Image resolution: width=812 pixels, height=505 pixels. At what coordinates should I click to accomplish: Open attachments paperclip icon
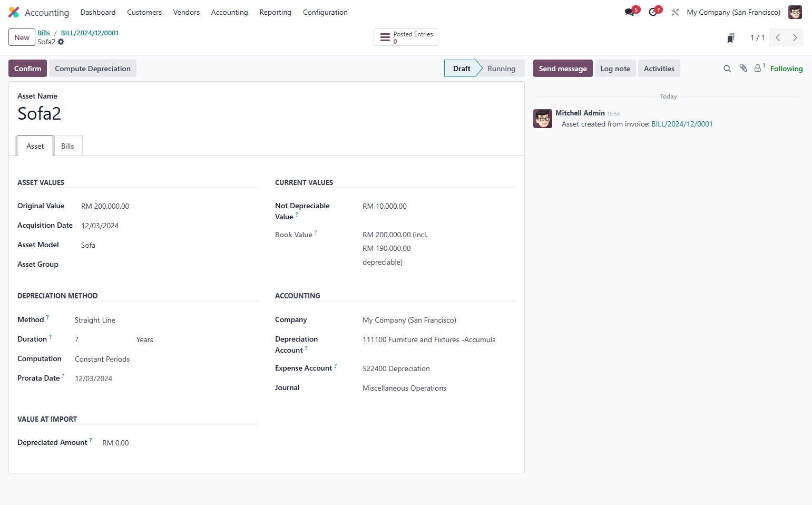point(743,68)
